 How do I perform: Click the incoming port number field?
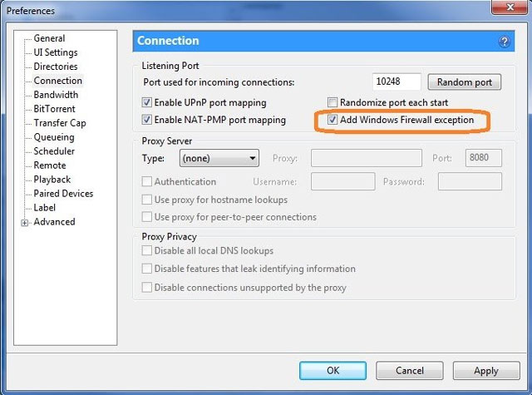click(397, 81)
